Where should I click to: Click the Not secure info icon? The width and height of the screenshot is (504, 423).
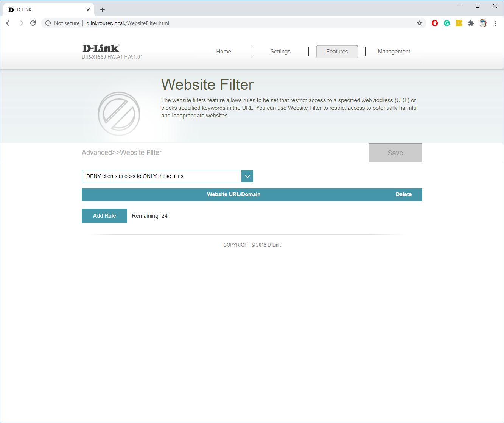point(48,23)
